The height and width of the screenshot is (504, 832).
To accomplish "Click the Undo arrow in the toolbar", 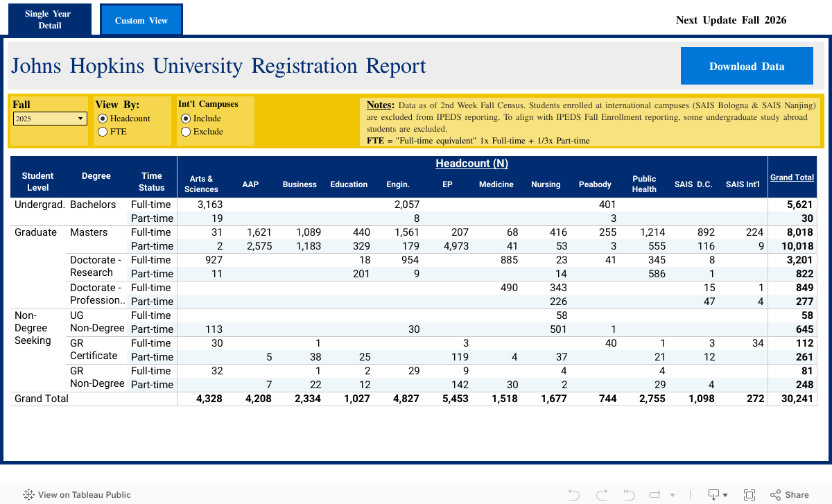I will (x=574, y=495).
